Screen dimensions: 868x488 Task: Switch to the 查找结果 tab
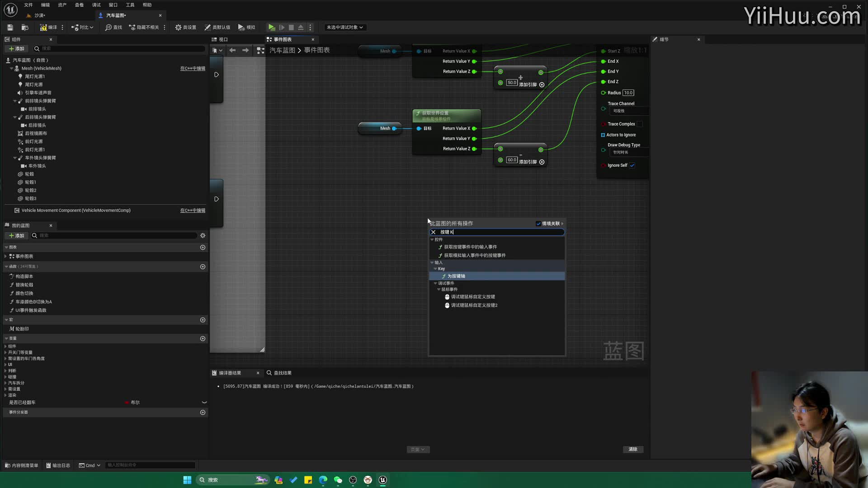[x=279, y=373]
